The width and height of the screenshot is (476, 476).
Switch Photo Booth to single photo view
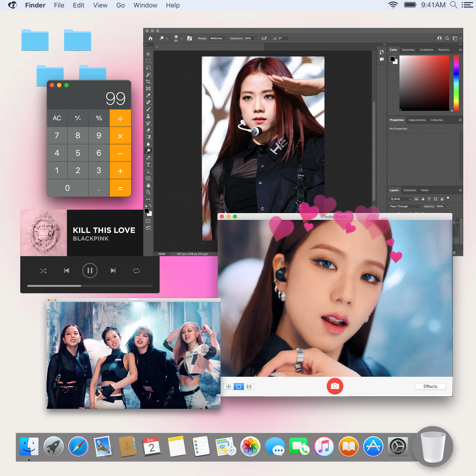pyautogui.click(x=239, y=387)
